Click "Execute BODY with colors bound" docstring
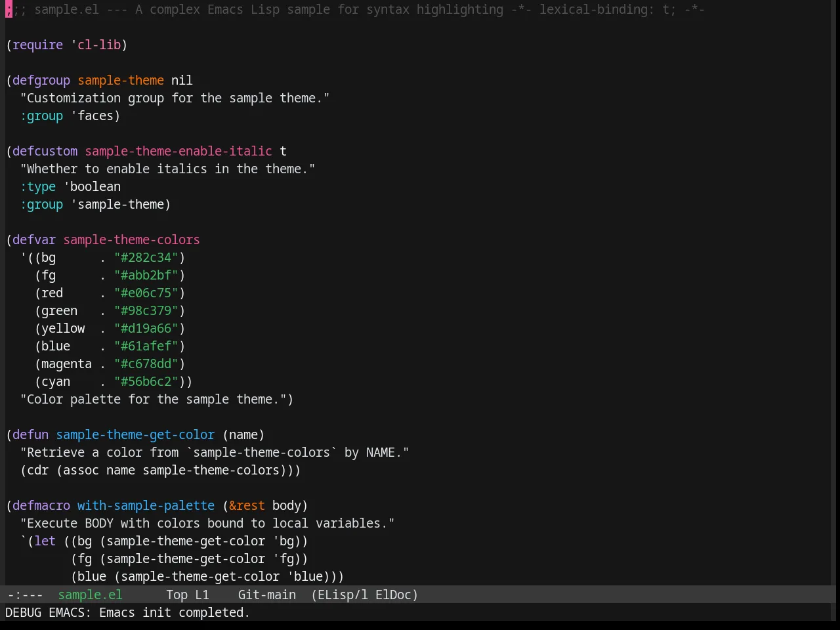The image size is (840, 630). (207, 523)
